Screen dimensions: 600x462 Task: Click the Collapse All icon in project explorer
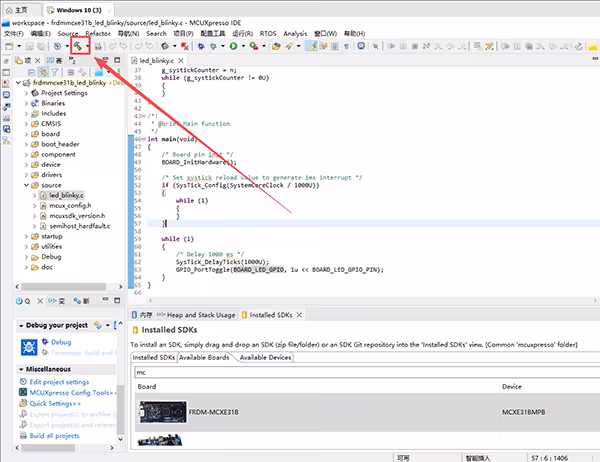click(x=32, y=72)
